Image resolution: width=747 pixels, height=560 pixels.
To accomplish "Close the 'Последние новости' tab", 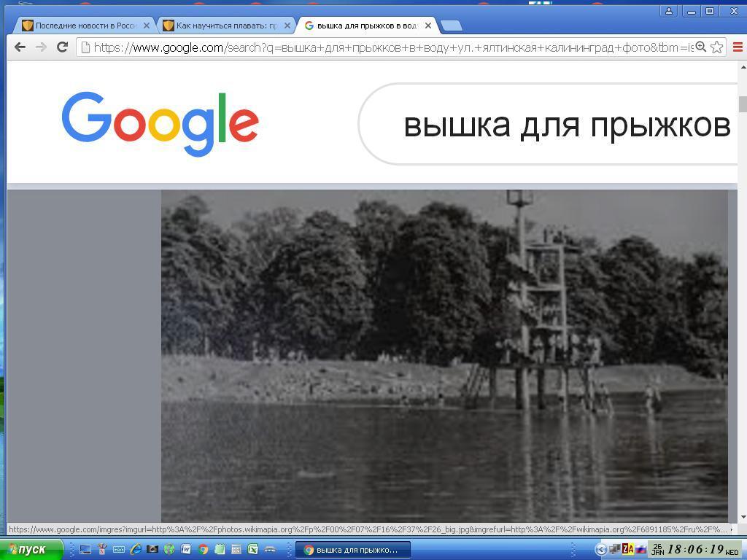I will pyautogui.click(x=146, y=26).
